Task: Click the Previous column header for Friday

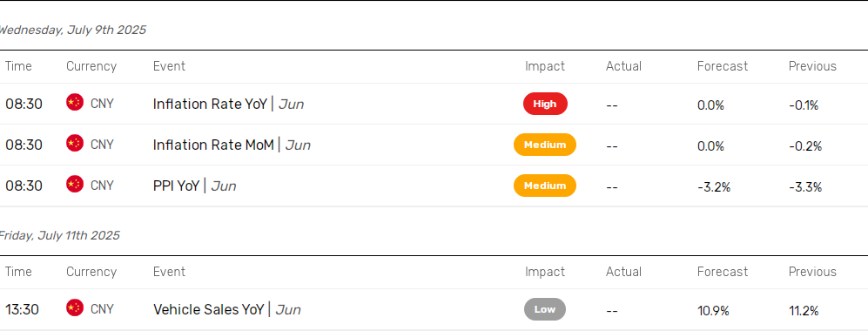Action: [x=812, y=272]
